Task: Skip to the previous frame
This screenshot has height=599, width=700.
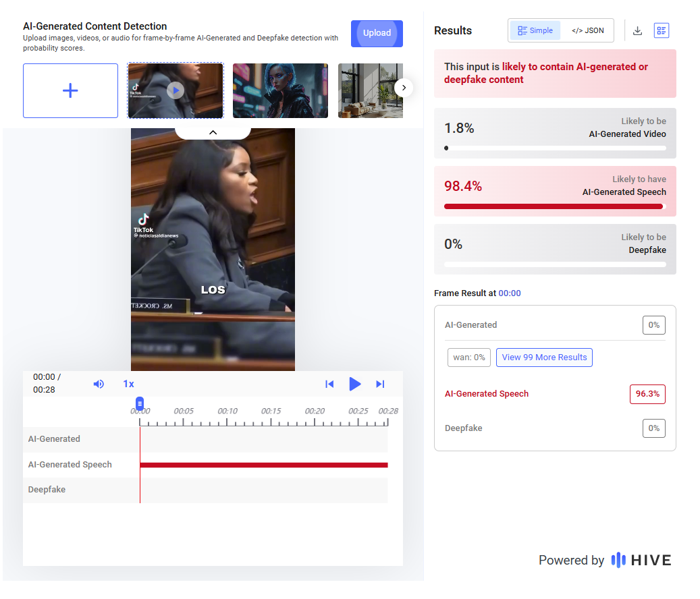Action: [x=329, y=384]
